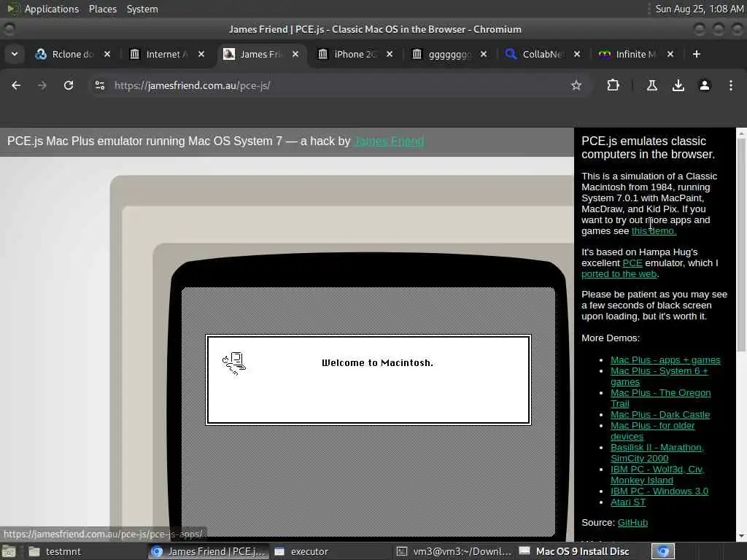Screen dimensions: 747x560
Task: Open the profile avatar icon
Action: [705, 85]
